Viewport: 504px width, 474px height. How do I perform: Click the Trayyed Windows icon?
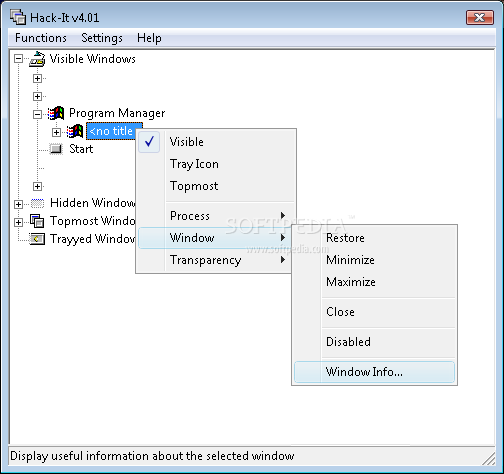(37, 239)
